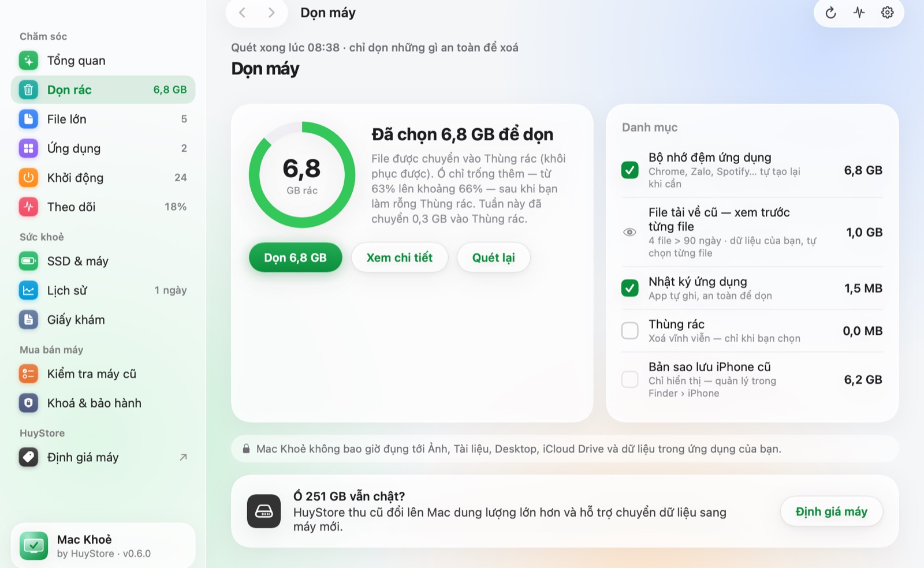Screen dimensions: 924x568
Task: Go forward with the right chevron
Action: point(271,13)
